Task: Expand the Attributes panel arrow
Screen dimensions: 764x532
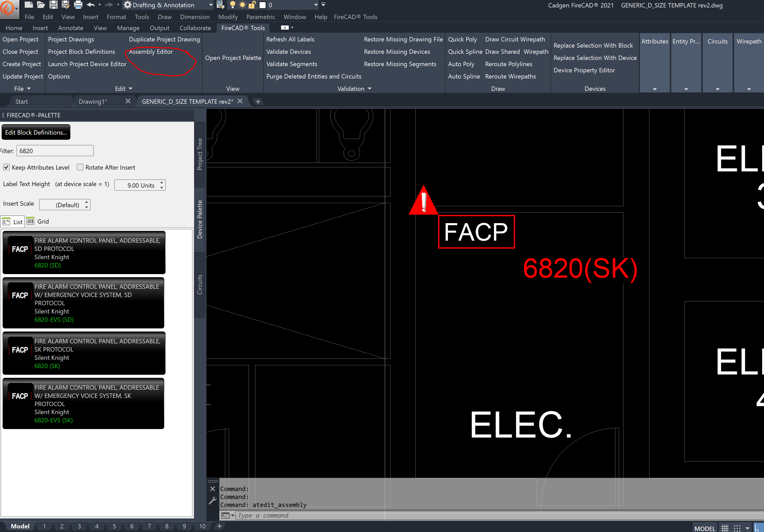Action: pyautogui.click(x=655, y=89)
